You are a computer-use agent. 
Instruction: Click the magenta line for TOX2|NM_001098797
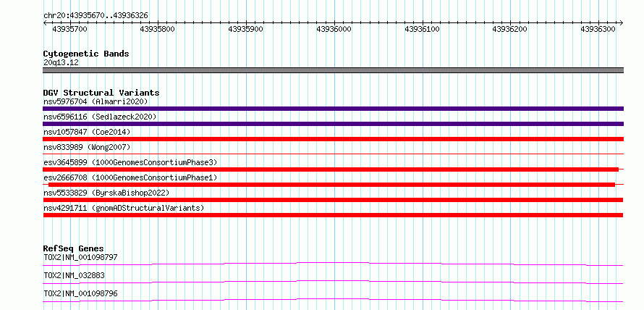pos(333,264)
